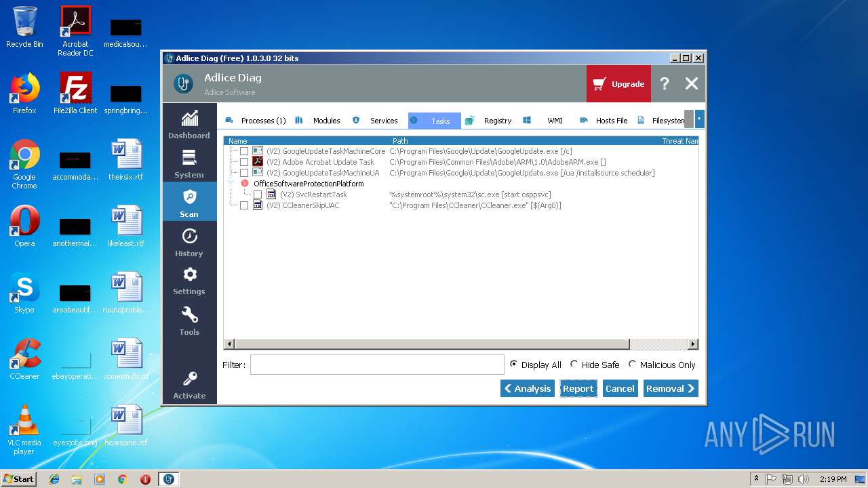Go back with the Analysis button

(528, 388)
